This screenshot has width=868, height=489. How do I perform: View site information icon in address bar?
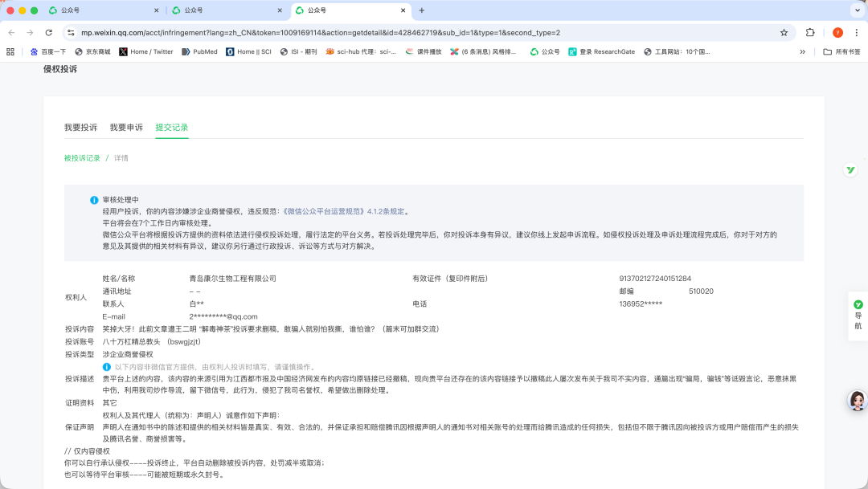point(71,33)
